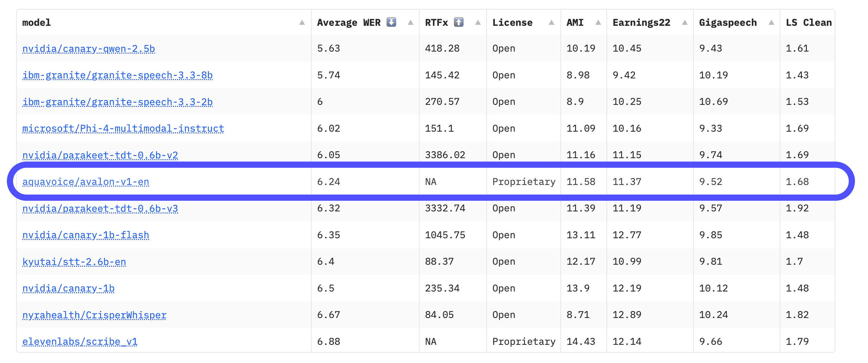Click the AMI column sort triangle
Image resolution: width=868 pixels, height=363 pixels.
[x=598, y=23]
